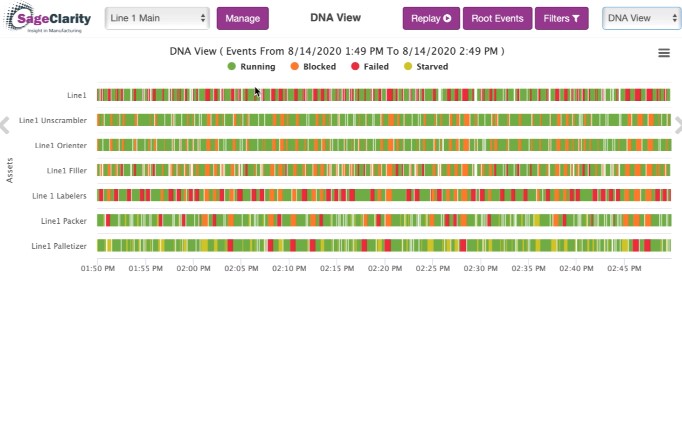Click the Filters funnel icon
The image size is (682, 426).
575,18
